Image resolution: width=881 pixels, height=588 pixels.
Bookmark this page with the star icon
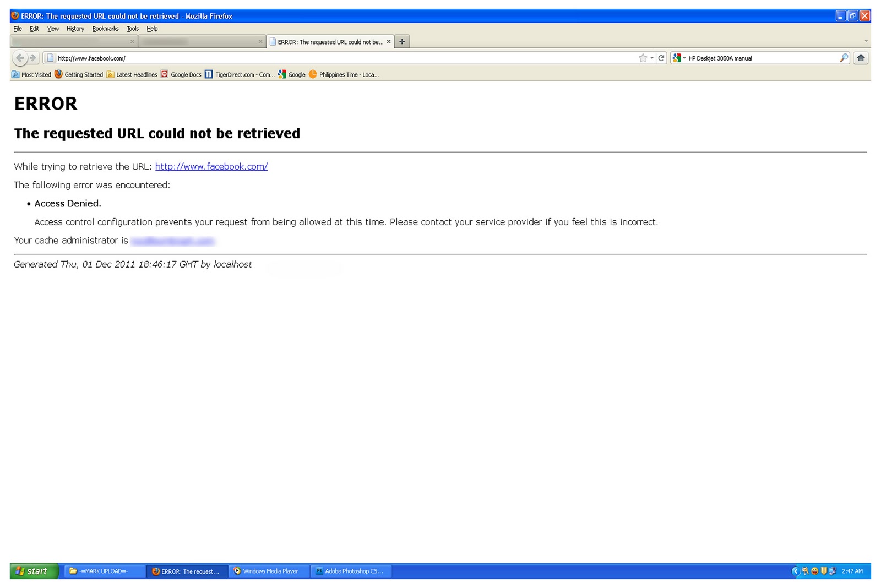click(x=643, y=58)
